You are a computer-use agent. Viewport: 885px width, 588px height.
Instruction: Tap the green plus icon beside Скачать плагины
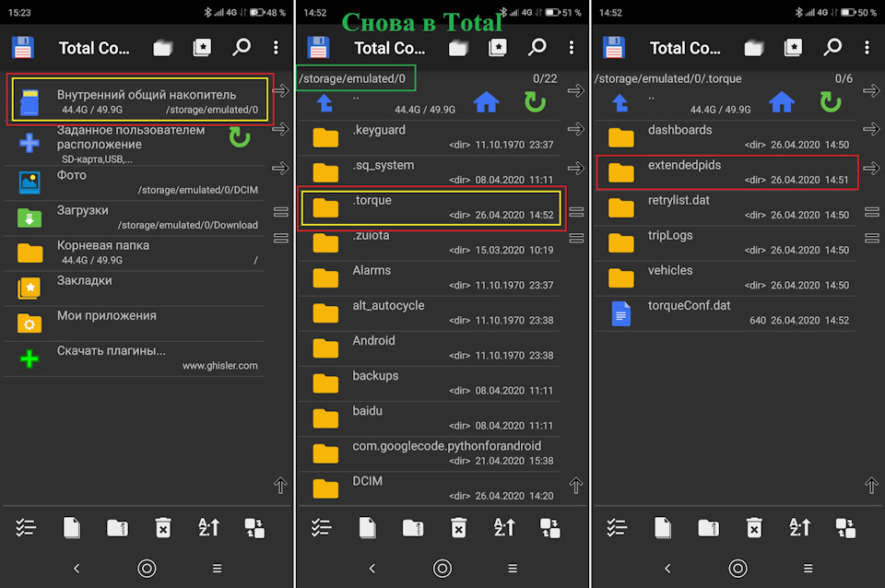[29, 359]
